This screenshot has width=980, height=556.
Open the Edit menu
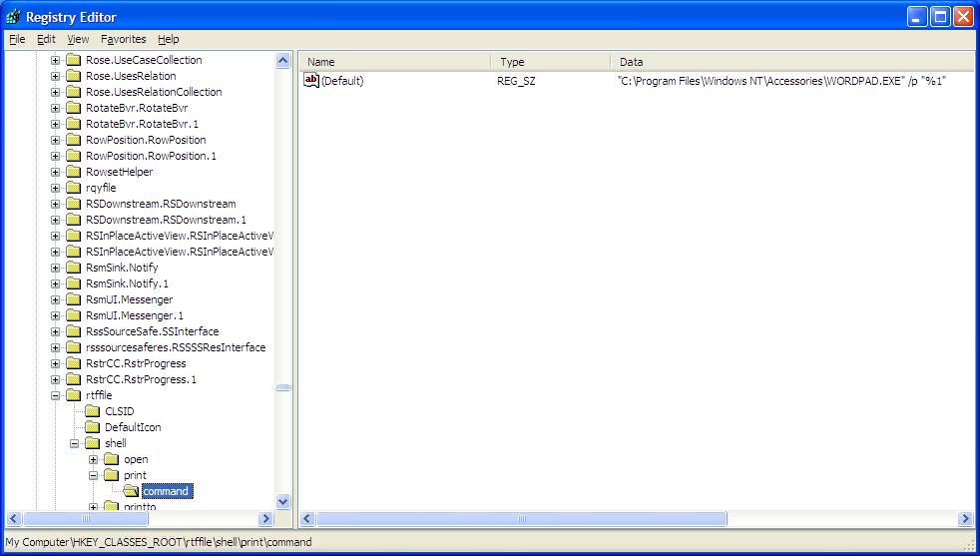(x=46, y=39)
